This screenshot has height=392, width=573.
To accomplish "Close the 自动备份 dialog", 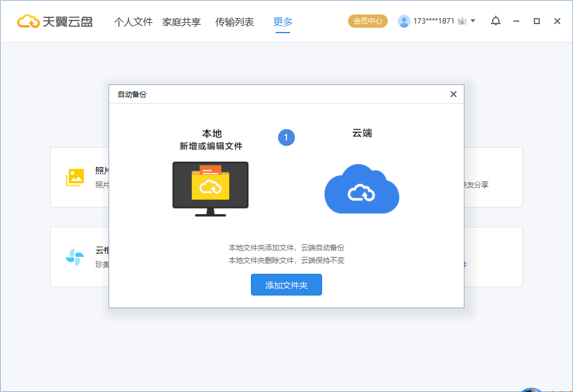I will [x=454, y=94].
